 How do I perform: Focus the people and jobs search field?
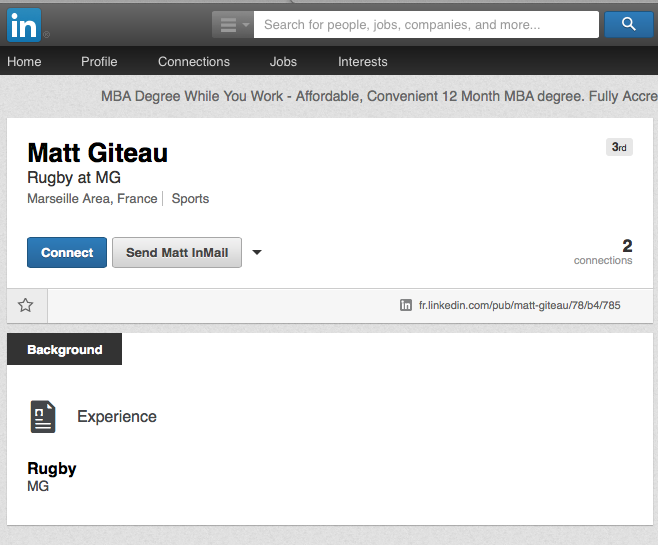[426, 24]
